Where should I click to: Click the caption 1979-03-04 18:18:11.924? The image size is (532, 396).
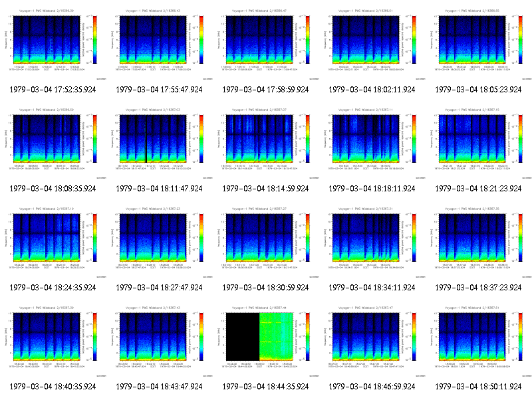(372, 189)
